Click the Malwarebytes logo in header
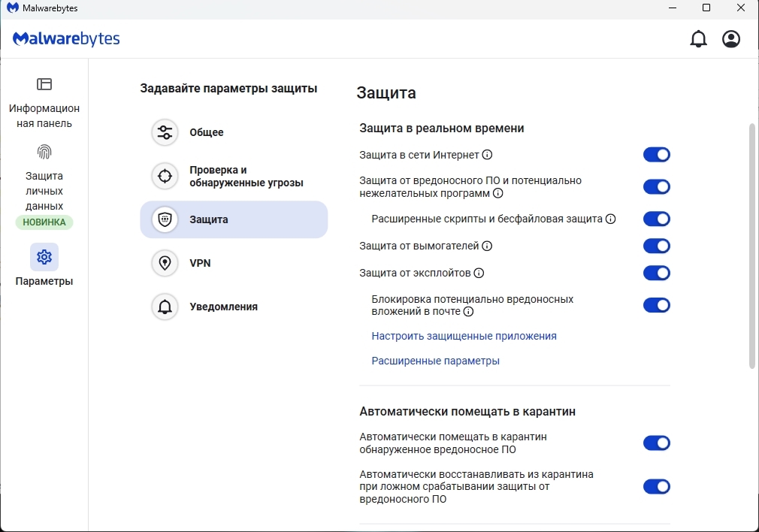This screenshot has height=532, width=759. pyautogui.click(x=66, y=39)
